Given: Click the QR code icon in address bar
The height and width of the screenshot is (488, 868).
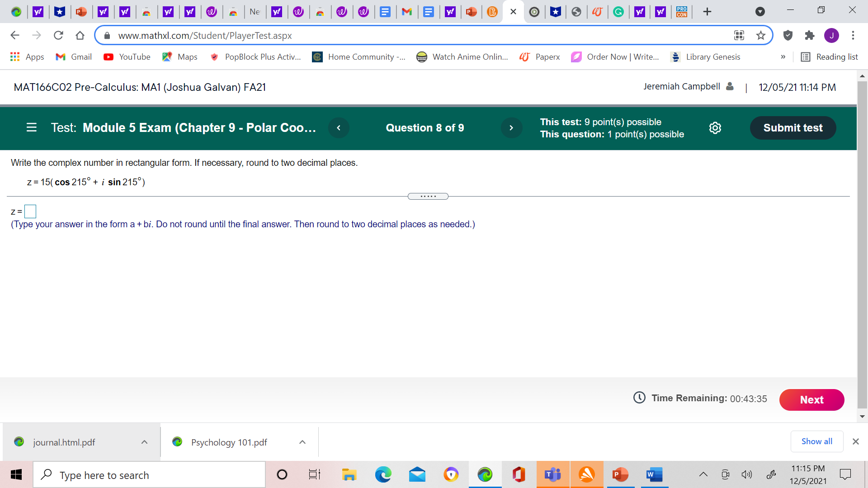Looking at the screenshot, I should 739,35.
